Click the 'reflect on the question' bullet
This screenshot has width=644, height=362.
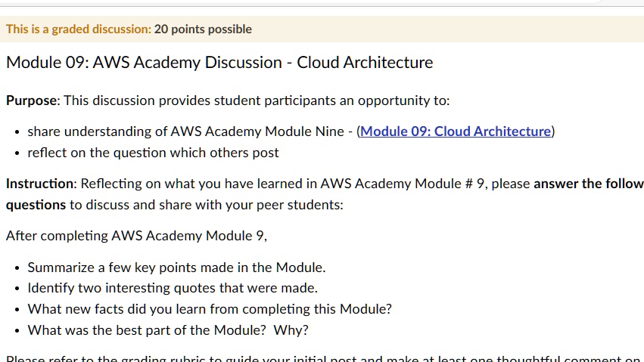tap(153, 153)
